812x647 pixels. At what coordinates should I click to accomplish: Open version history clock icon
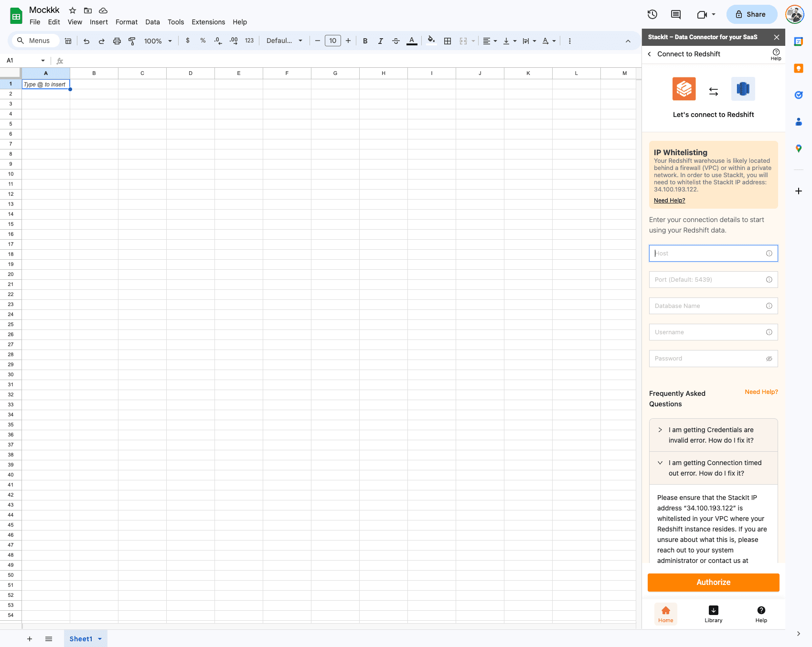652,14
